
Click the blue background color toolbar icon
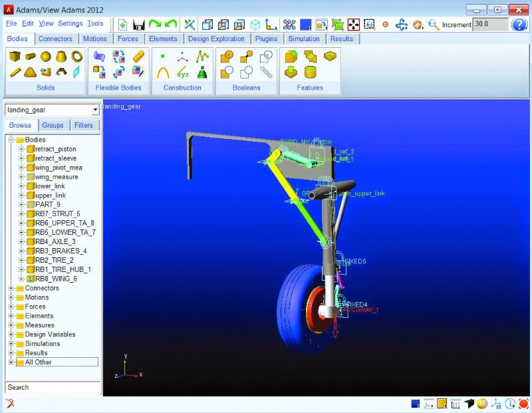[x=305, y=25]
